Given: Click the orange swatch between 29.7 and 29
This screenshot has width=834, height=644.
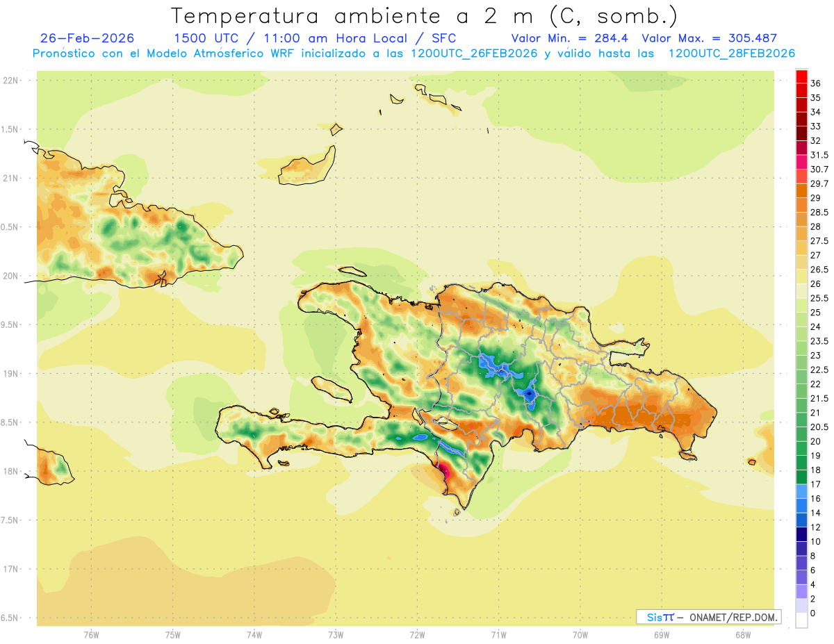Looking at the screenshot, I should 801,190.
